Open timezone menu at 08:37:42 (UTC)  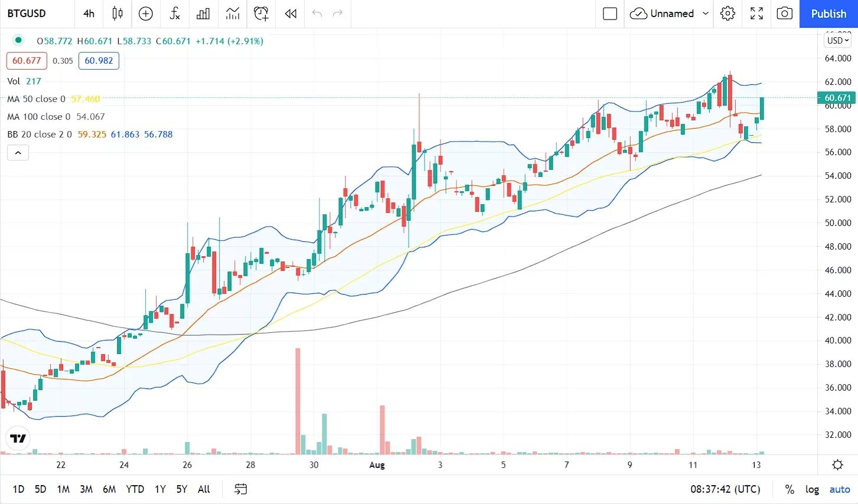point(725,489)
